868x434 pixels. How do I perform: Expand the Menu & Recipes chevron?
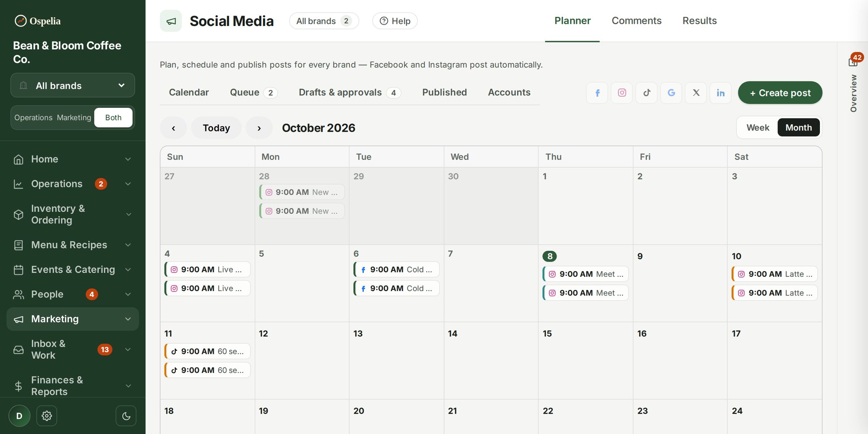pos(128,245)
